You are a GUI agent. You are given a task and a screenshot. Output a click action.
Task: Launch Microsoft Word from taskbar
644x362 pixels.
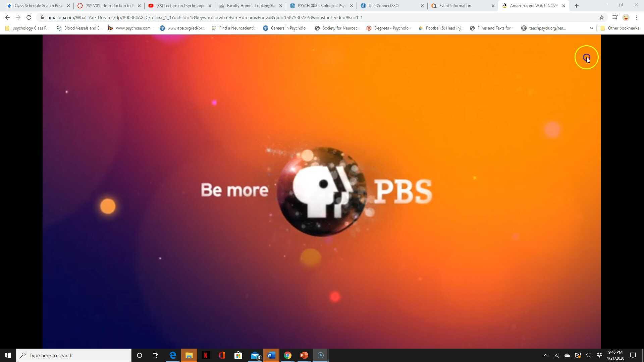point(271,355)
